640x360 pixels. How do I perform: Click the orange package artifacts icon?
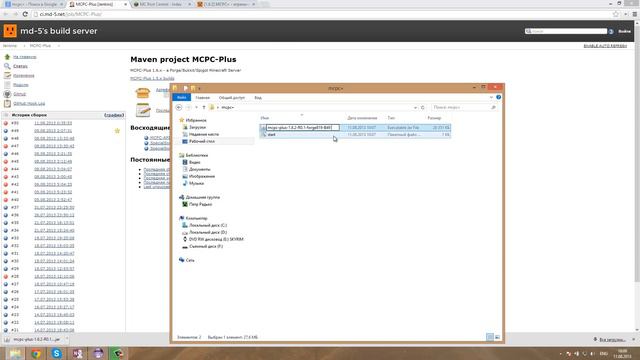pyautogui.click(x=143, y=93)
